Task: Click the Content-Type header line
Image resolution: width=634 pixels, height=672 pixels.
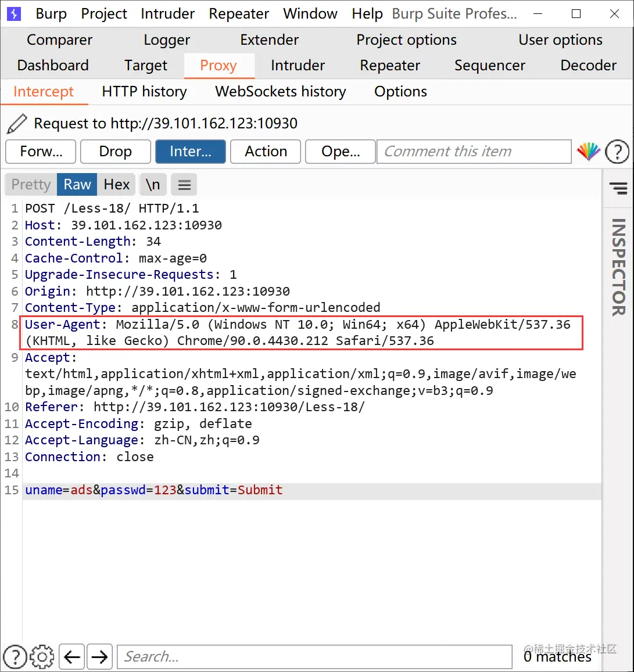Action: 202,308
